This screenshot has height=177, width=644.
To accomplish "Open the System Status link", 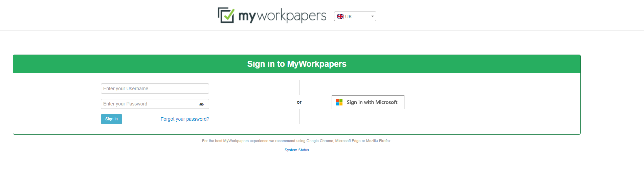I will click(297, 150).
